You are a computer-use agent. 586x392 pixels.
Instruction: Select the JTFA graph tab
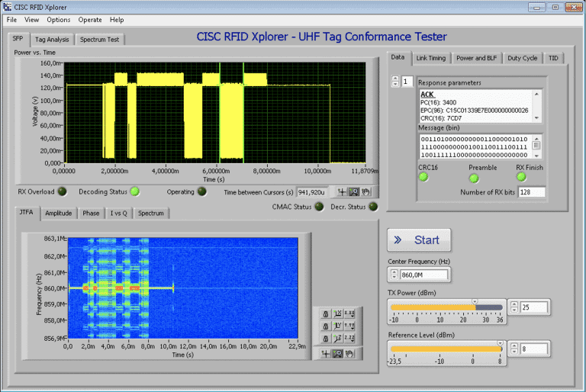click(x=27, y=212)
